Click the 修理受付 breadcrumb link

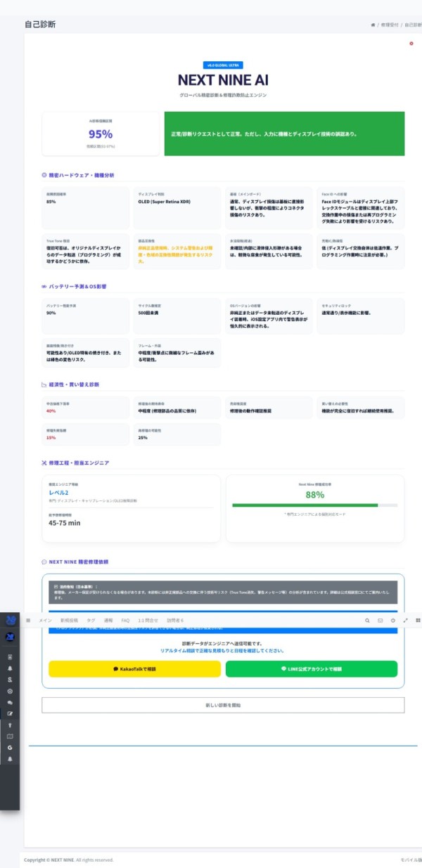pos(388,25)
